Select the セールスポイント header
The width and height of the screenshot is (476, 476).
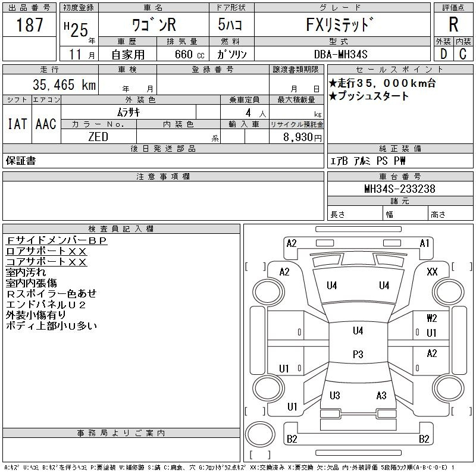click(400, 70)
